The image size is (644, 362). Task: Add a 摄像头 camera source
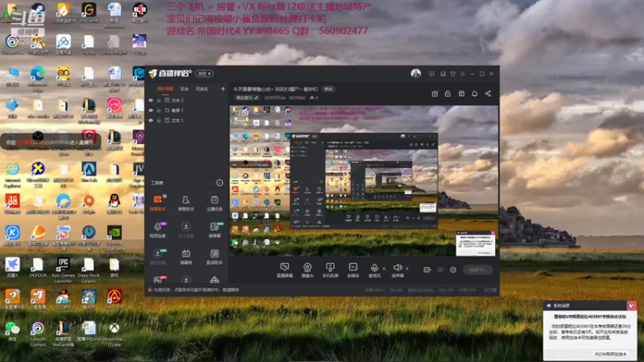(308, 270)
